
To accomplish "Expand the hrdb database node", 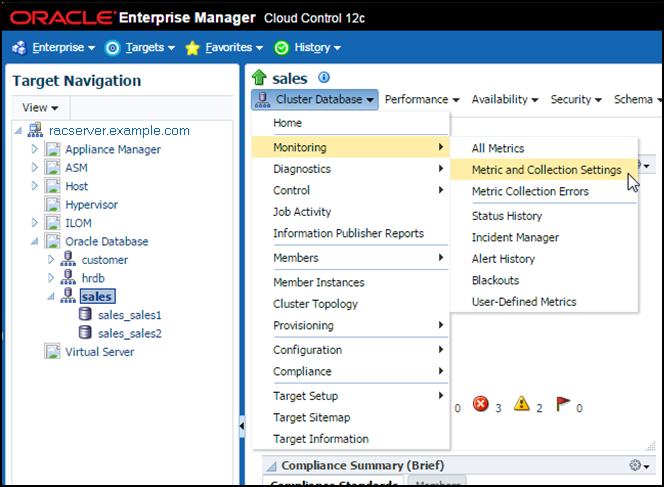I will pos(51,278).
